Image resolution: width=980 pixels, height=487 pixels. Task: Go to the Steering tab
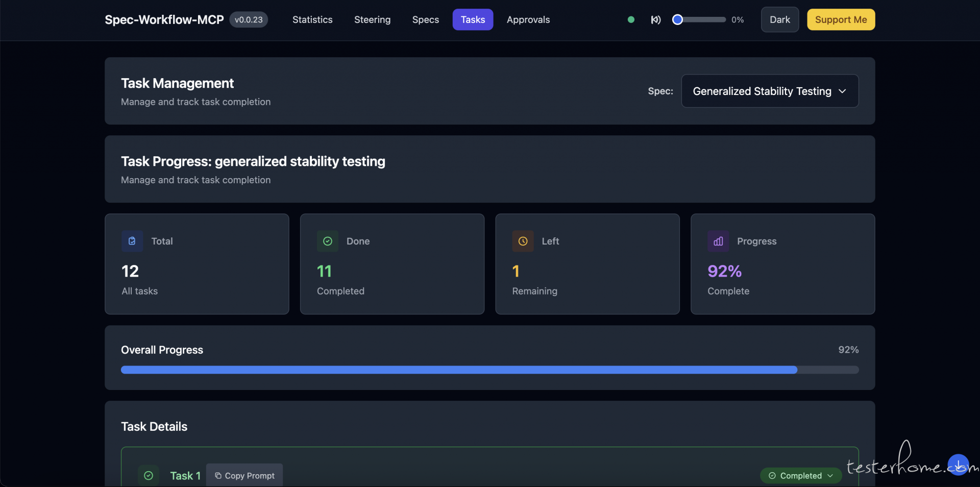[372, 20]
